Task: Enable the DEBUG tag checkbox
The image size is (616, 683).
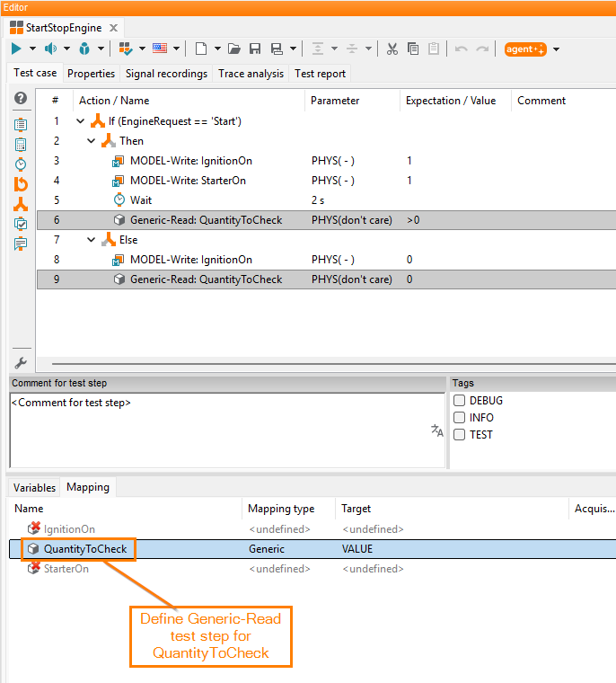Action: (x=459, y=400)
